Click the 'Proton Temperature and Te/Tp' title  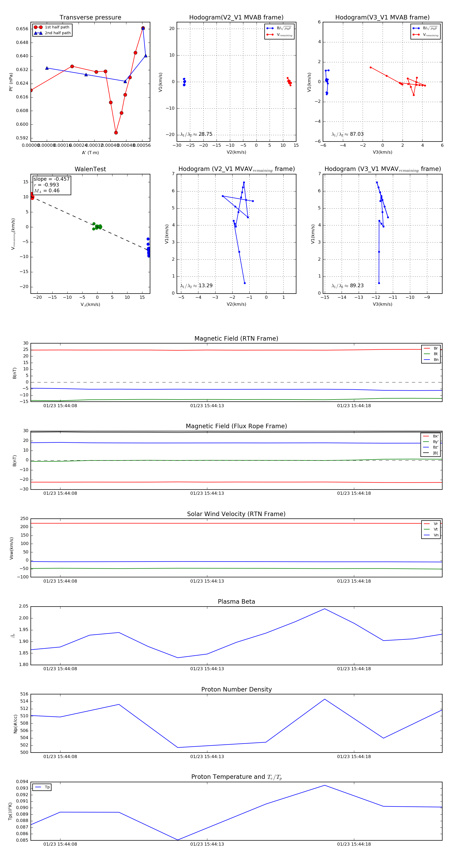236,777
